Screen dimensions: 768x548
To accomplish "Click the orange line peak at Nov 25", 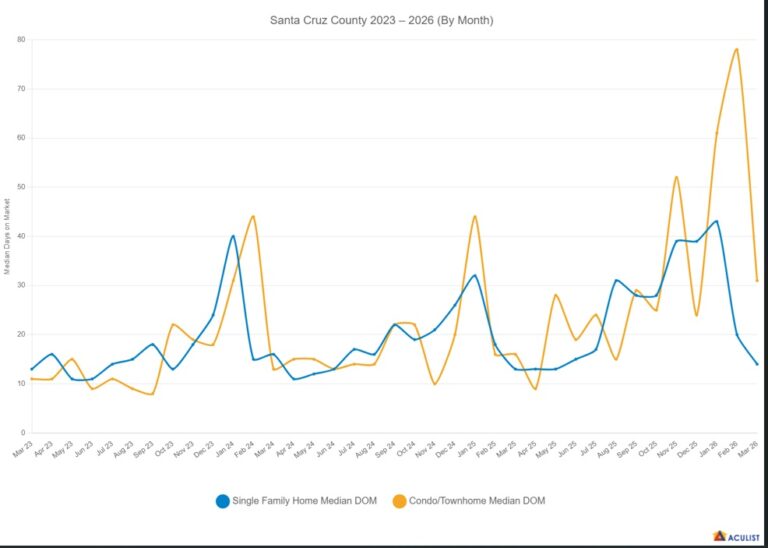I will (x=677, y=177).
